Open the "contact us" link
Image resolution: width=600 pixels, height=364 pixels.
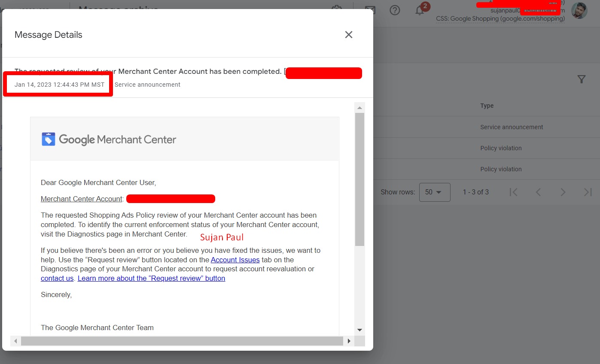[57, 278]
